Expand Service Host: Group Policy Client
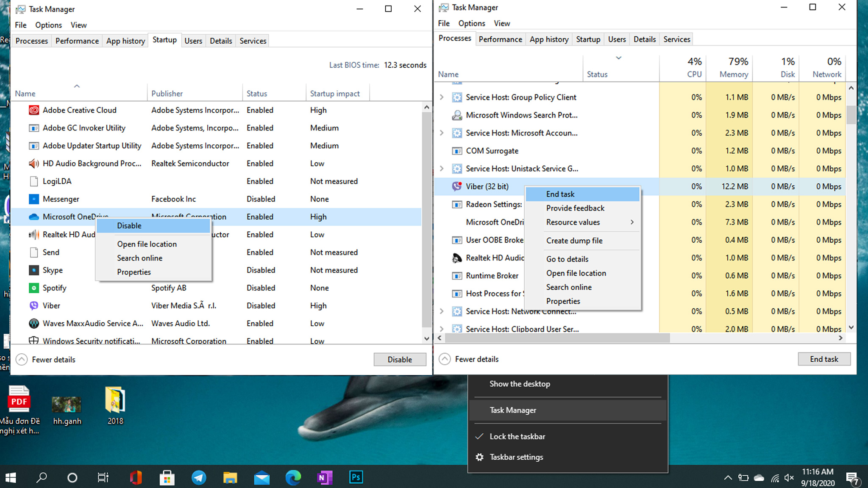 442,97
